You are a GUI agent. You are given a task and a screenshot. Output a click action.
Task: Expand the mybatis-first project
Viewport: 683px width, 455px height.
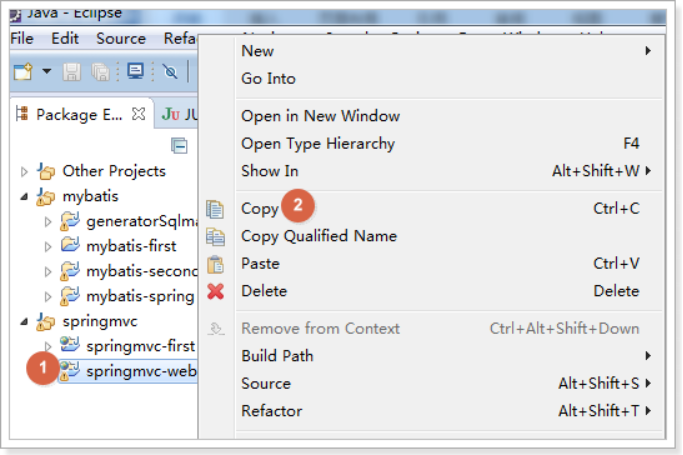click(x=48, y=247)
